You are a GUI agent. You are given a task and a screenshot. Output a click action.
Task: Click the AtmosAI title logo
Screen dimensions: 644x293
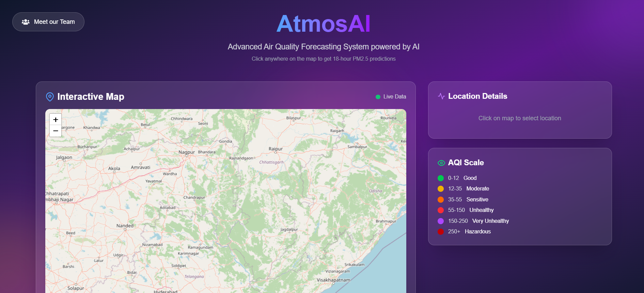(323, 24)
